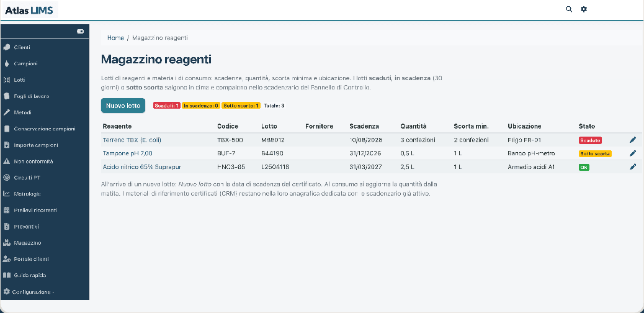The image size is (644, 313).
Task: Click the Metrologia chart icon
Action: [7, 194]
